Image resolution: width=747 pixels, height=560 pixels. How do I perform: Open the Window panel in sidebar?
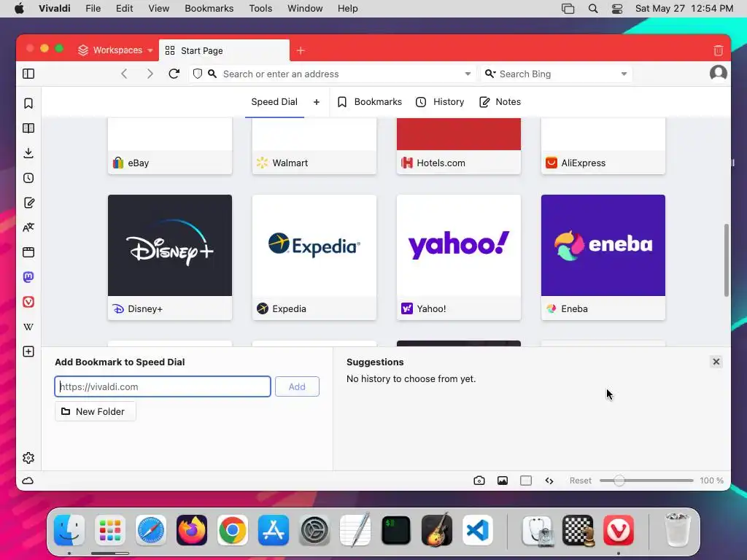(28, 252)
